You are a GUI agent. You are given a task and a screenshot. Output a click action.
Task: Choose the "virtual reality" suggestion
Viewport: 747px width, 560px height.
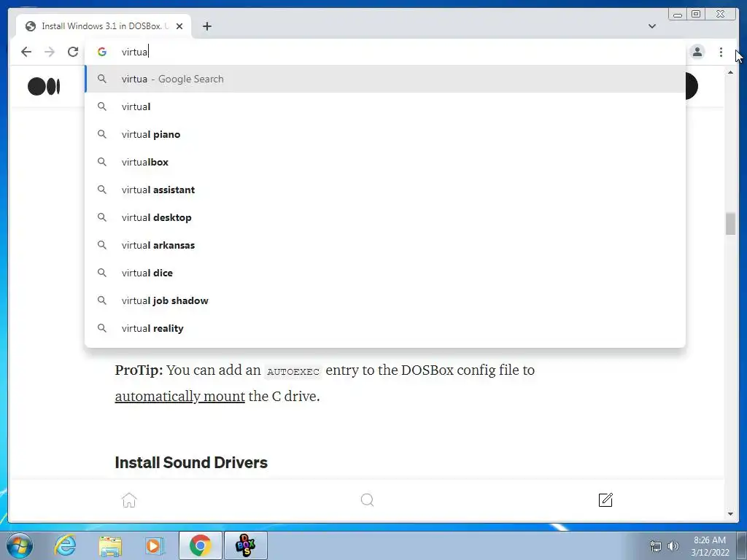[x=385, y=328]
